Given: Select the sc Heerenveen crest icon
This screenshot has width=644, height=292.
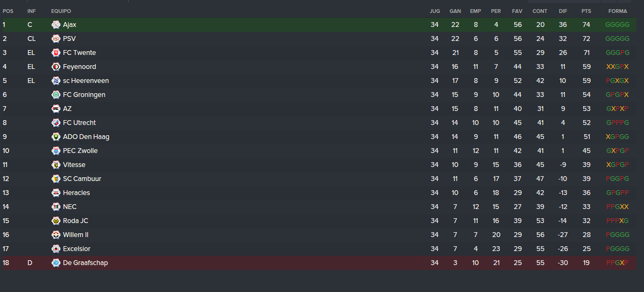Looking at the screenshot, I should tap(56, 80).
